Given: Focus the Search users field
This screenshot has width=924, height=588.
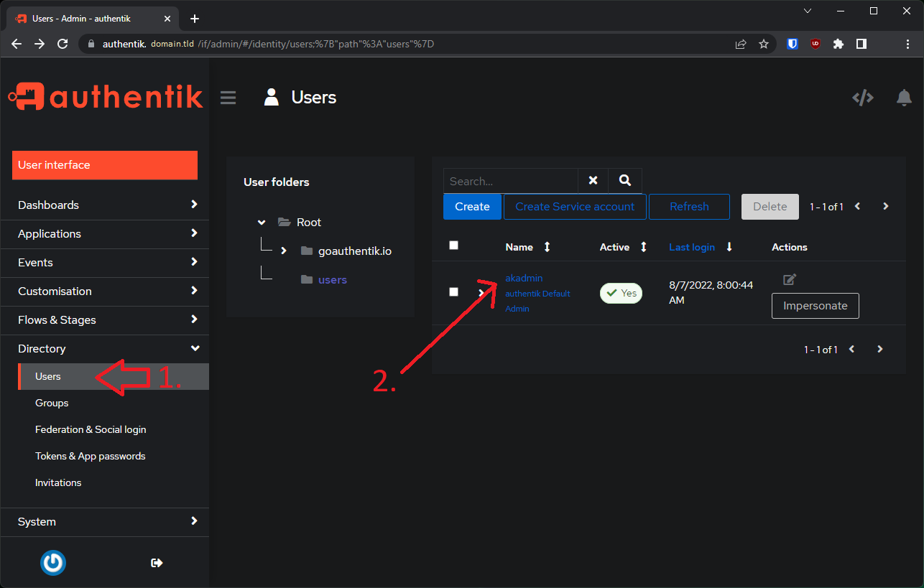Looking at the screenshot, I should point(510,181).
